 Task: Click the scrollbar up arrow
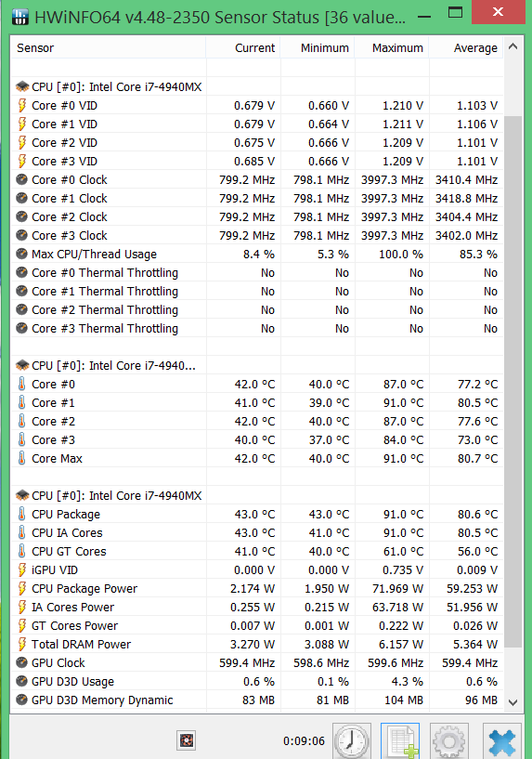[x=513, y=47]
